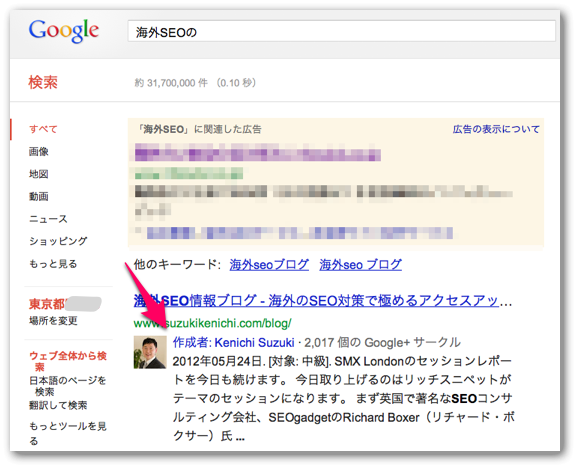Click 場所を変更 to change location

pos(53,321)
